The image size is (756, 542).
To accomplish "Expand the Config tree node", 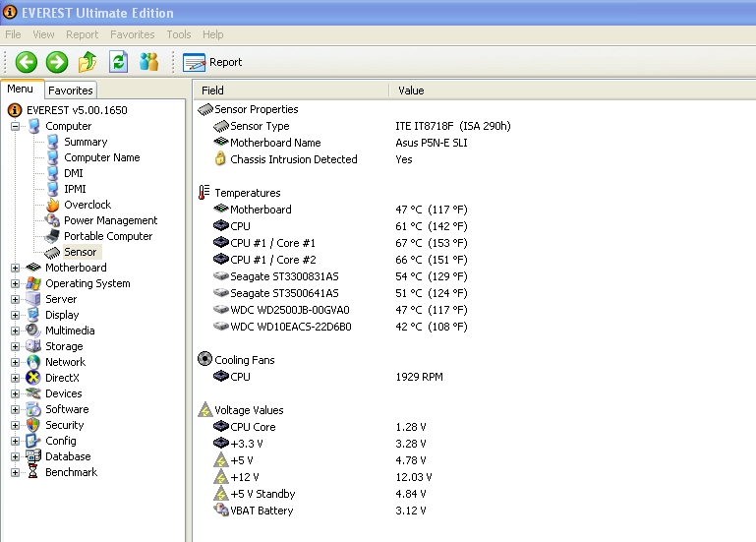I will 15,441.
